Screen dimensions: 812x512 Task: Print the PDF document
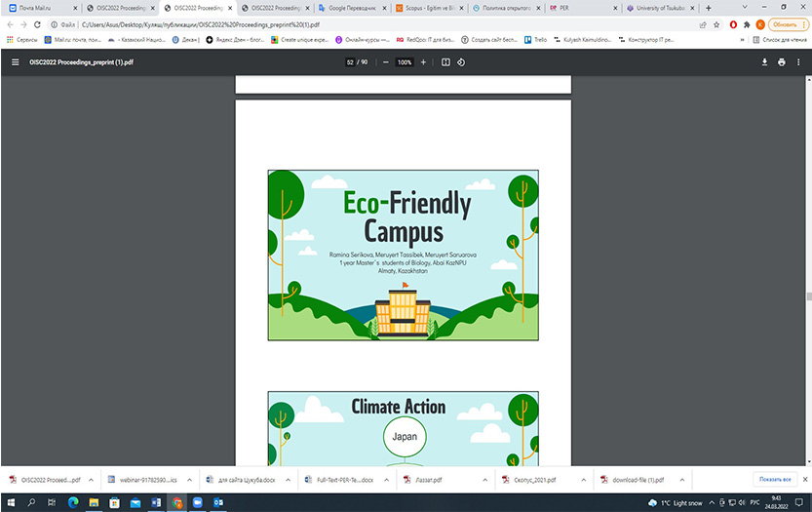[x=782, y=62]
